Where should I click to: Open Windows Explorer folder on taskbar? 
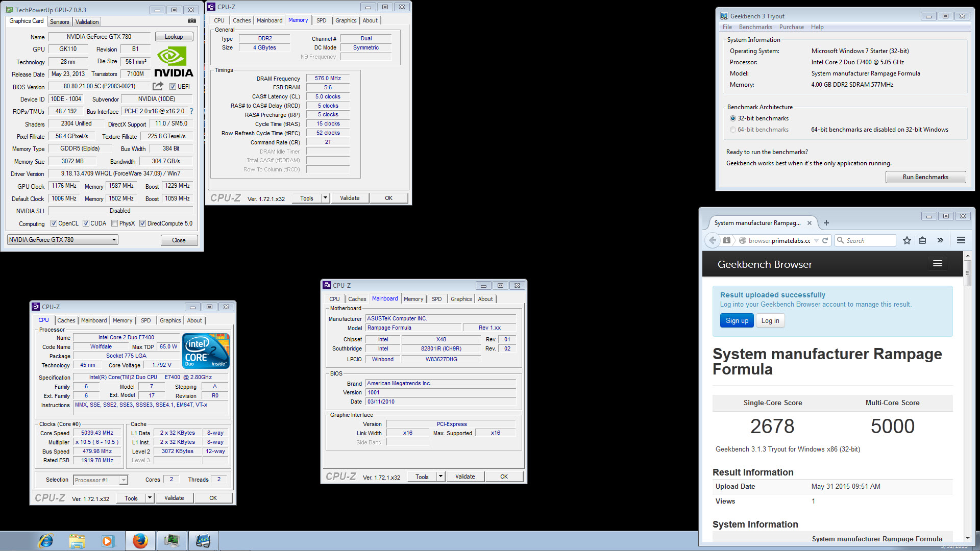tap(77, 541)
